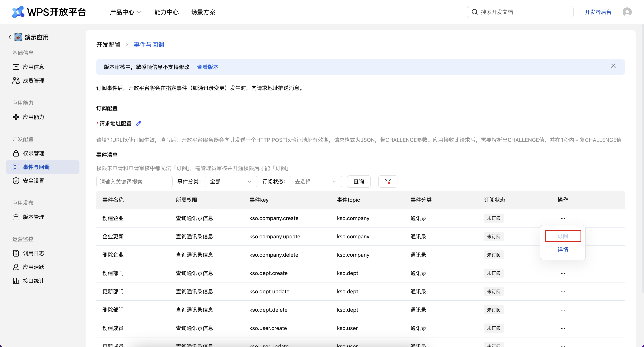Close the version review notice banner
This screenshot has height=347, width=644.
tap(613, 66)
